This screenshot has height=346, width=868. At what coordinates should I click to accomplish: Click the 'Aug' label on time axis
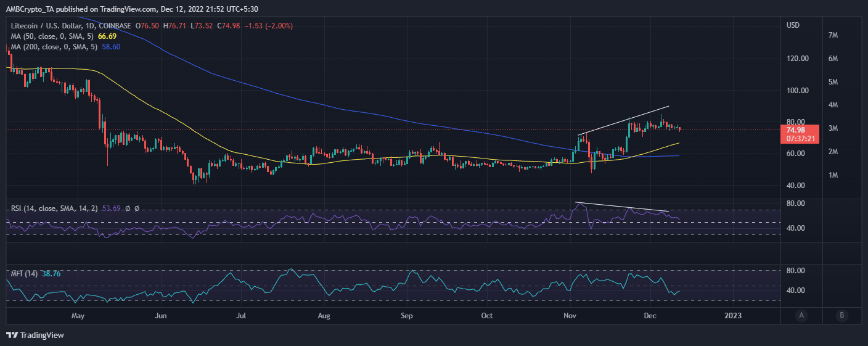pos(324,315)
